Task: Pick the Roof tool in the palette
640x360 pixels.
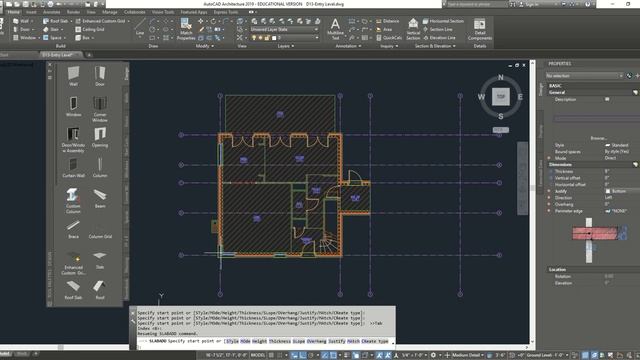Action: (x=100, y=290)
